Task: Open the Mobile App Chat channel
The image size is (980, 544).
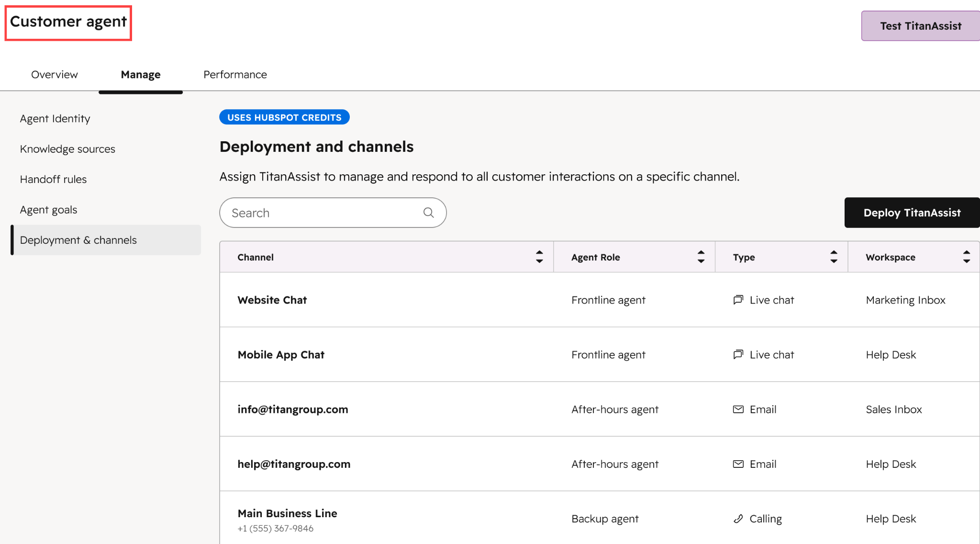Action: coord(281,355)
